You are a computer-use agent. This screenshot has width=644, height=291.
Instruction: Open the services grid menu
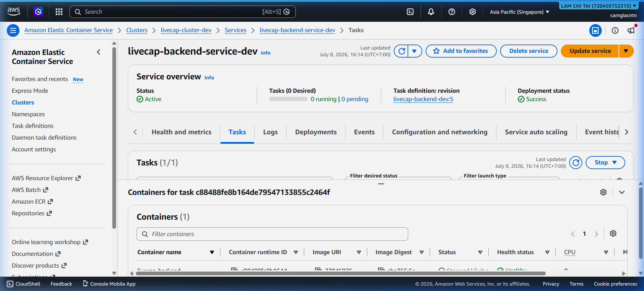[x=59, y=12]
